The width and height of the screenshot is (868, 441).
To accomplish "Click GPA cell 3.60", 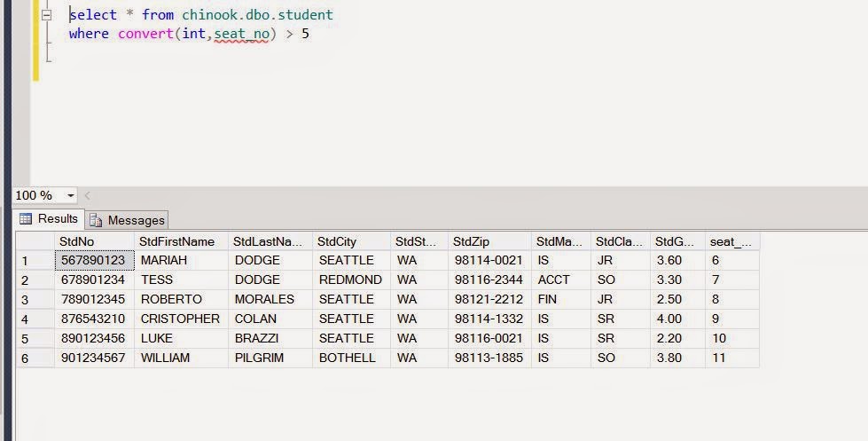I will pos(677,260).
